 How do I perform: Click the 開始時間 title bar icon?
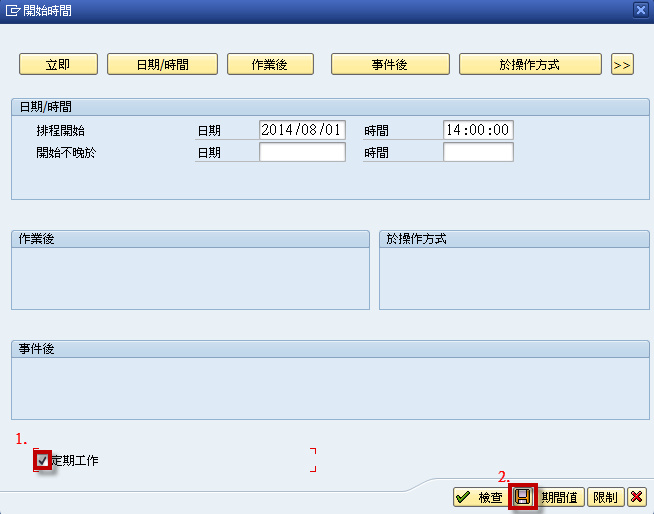pyautogui.click(x=13, y=10)
